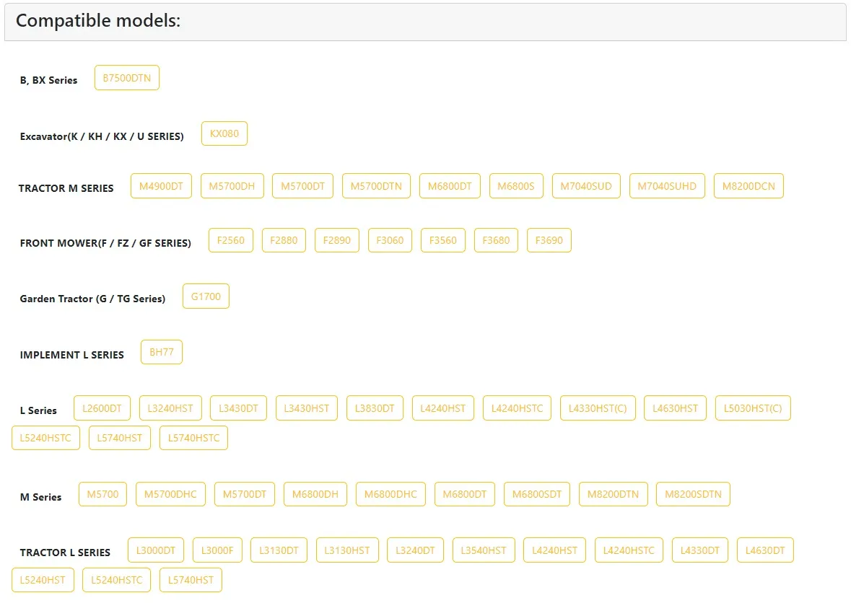The image size is (851, 616).
Task: Open the BH77 implement model tag
Action: pyautogui.click(x=161, y=353)
